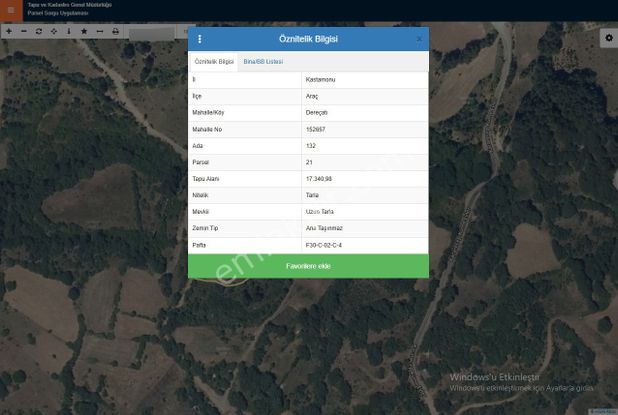Click the refresh map icon
Viewport: 618px width, 415px height.
click(39, 32)
